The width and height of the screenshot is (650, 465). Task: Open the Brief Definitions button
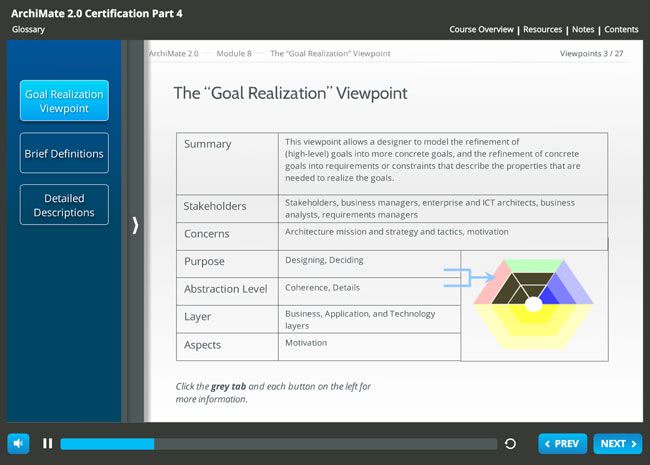pos(64,153)
